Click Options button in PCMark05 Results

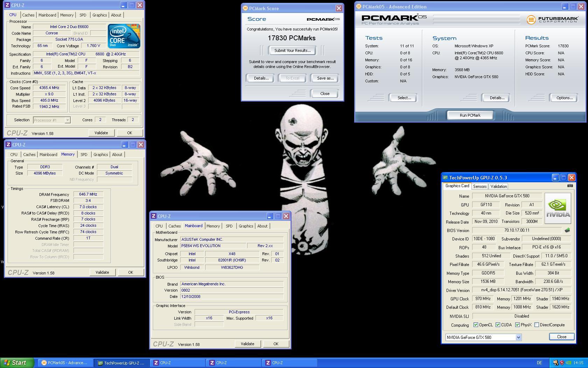click(565, 98)
